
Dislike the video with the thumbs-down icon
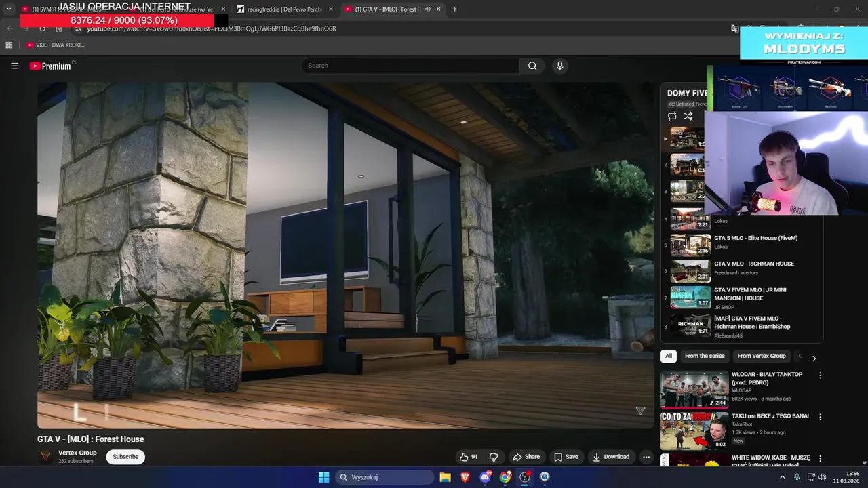pos(494,457)
